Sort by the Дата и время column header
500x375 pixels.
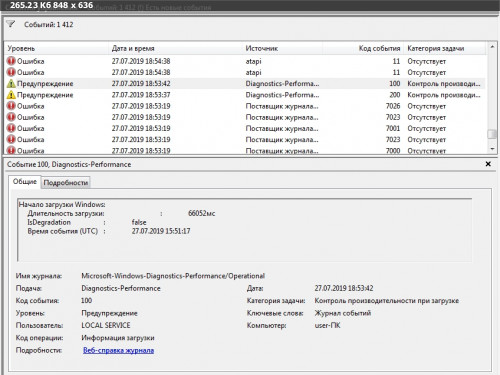pos(176,48)
